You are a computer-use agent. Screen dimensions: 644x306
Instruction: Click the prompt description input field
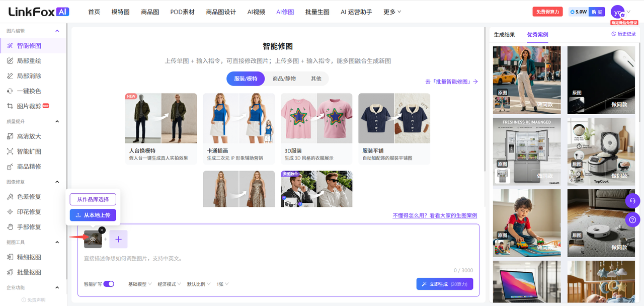coord(278,259)
